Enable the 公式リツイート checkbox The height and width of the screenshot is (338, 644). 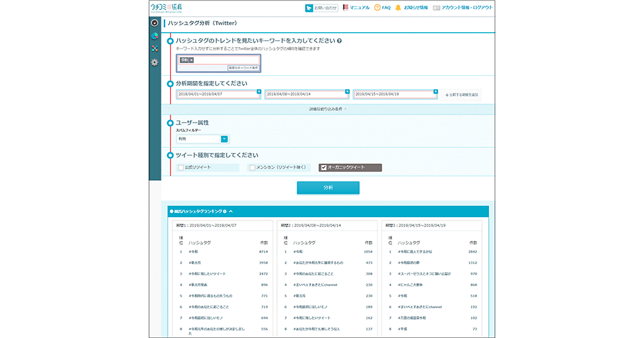point(181,167)
